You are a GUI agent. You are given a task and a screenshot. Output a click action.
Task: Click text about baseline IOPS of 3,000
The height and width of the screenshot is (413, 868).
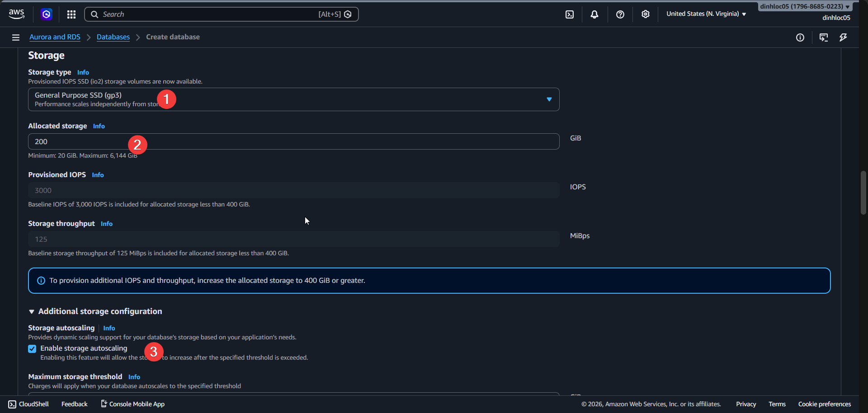pos(139,204)
